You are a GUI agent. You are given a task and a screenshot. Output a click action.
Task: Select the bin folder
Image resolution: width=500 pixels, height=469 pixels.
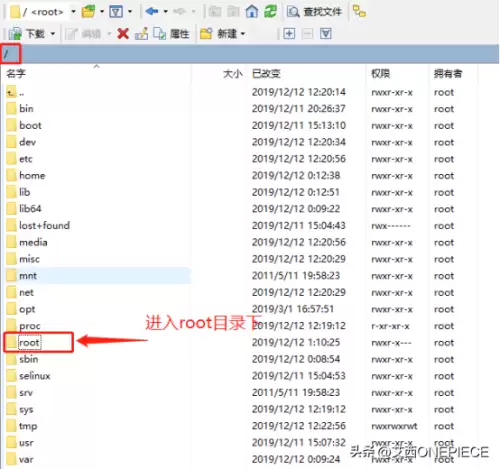click(x=26, y=109)
